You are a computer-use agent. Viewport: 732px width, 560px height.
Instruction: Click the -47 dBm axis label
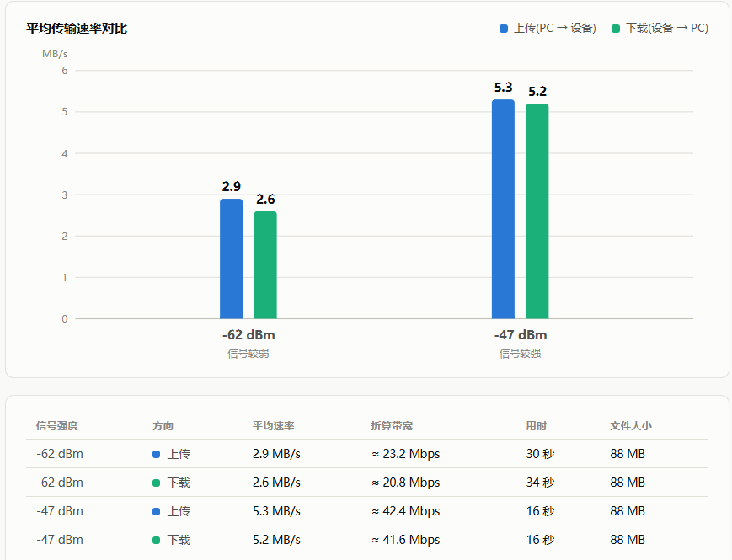(521, 335)
